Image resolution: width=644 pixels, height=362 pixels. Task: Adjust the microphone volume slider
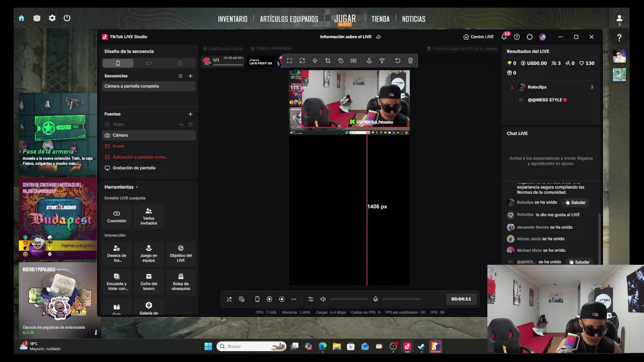tap(401, 299)
